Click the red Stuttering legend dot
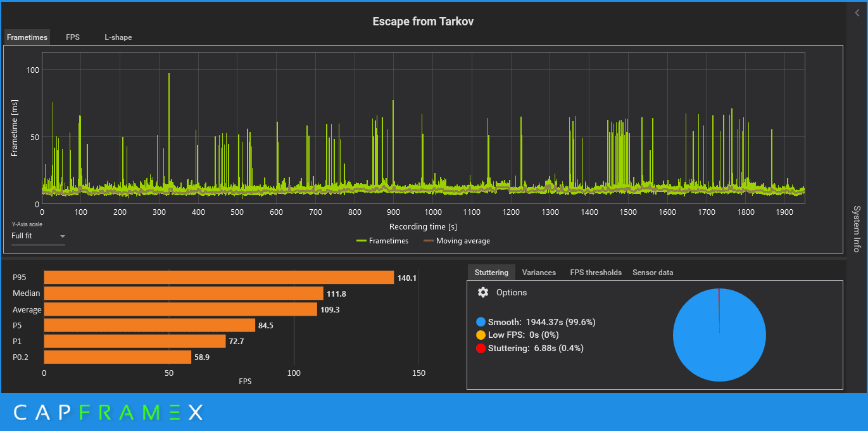868x431 pixels. 481,348
